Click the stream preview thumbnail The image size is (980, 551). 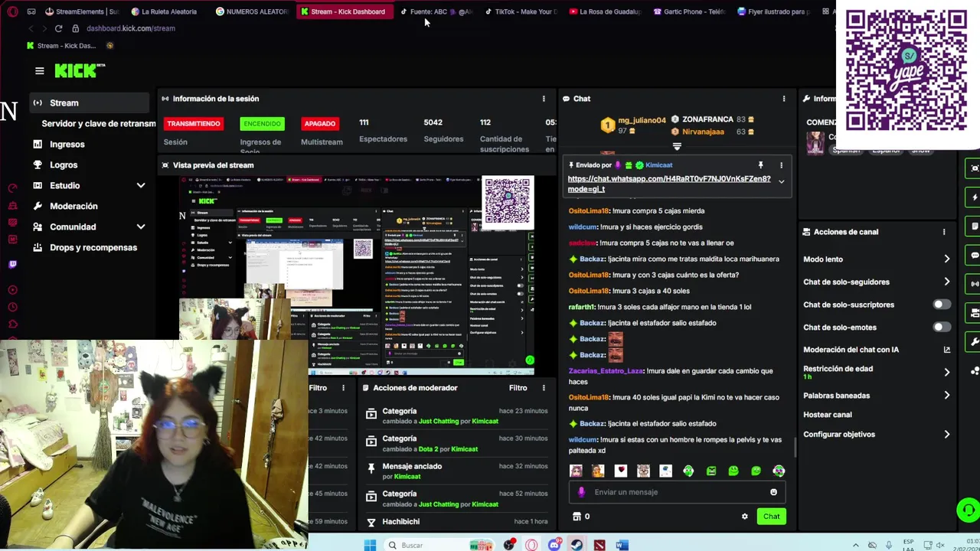tap(357, 275)
